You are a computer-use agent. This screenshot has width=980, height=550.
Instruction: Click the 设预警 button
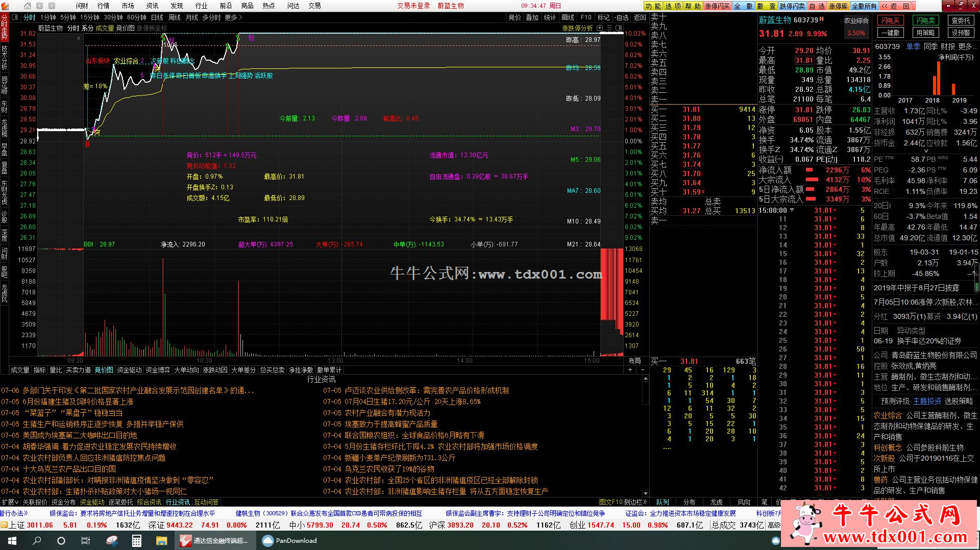coord(961,33)
